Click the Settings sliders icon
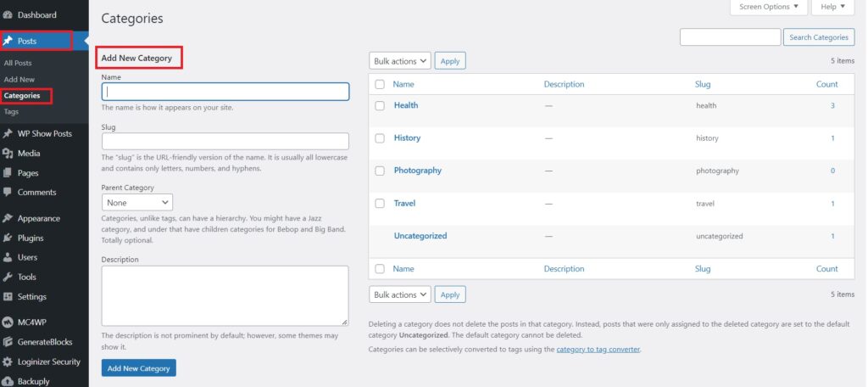Image resolution: width=868 pixels, height=387 pixels. (8, 297)
